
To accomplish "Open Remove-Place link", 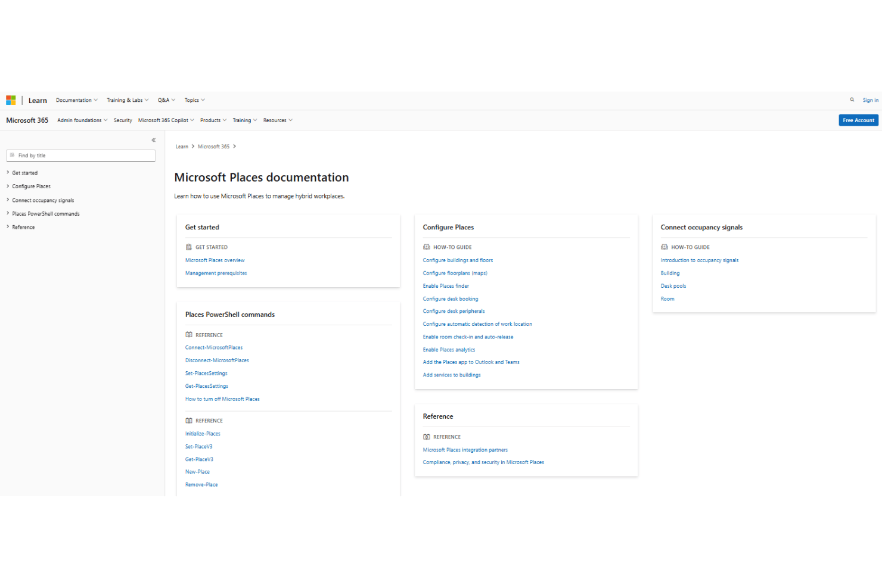I will 201,485.
